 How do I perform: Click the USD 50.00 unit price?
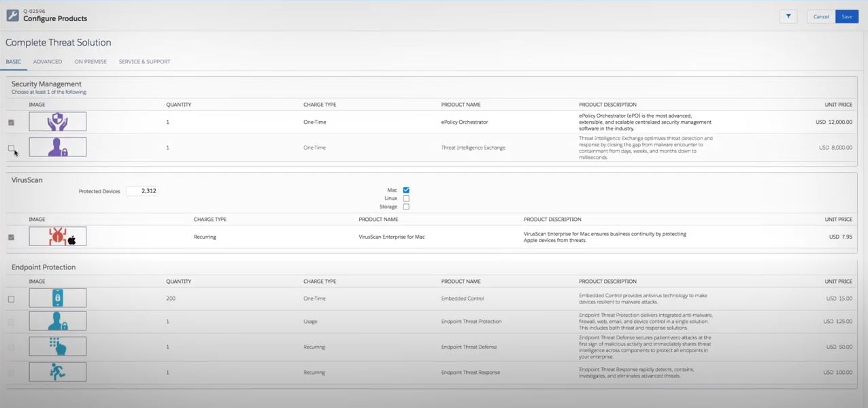(839, 347)
